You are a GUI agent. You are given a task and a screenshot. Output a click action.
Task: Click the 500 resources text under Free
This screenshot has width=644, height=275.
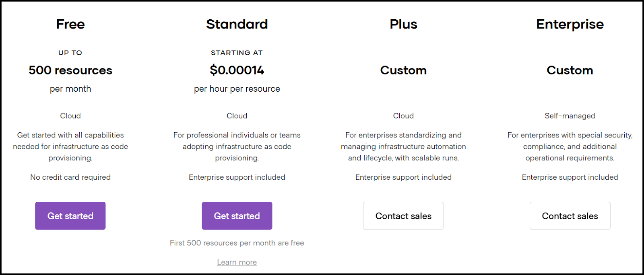click(70, 70)
